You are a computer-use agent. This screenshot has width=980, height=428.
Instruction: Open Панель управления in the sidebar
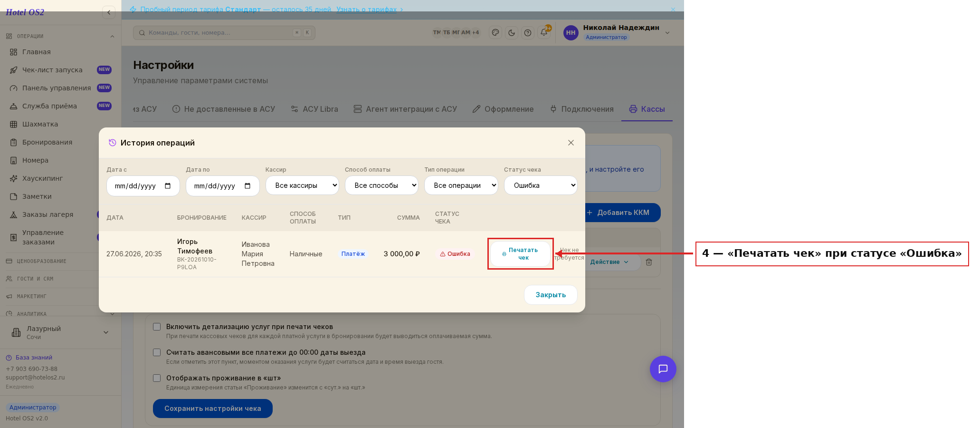point(61,88)
